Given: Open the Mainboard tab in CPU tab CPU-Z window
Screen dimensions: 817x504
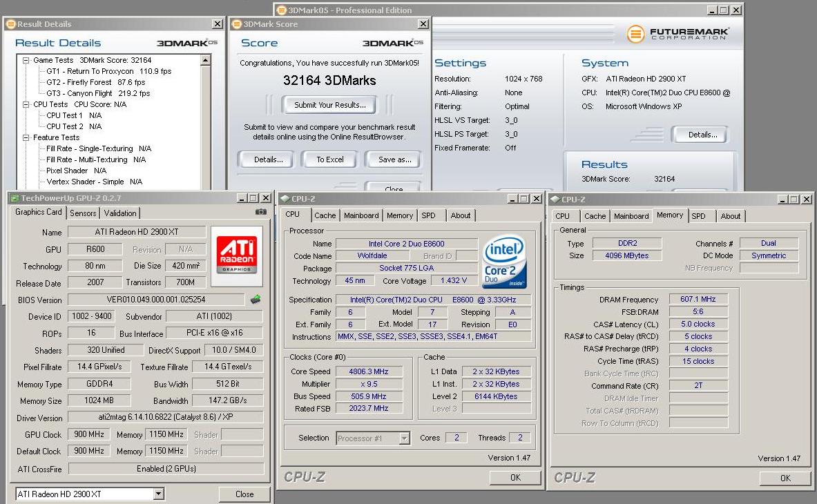Looking at the screenshot, I should [361, 215].
